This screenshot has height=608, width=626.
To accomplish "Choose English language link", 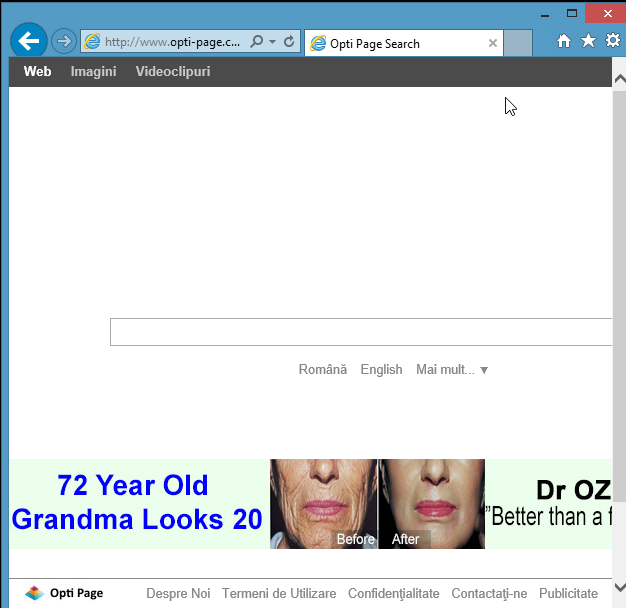I will (381, 370).
